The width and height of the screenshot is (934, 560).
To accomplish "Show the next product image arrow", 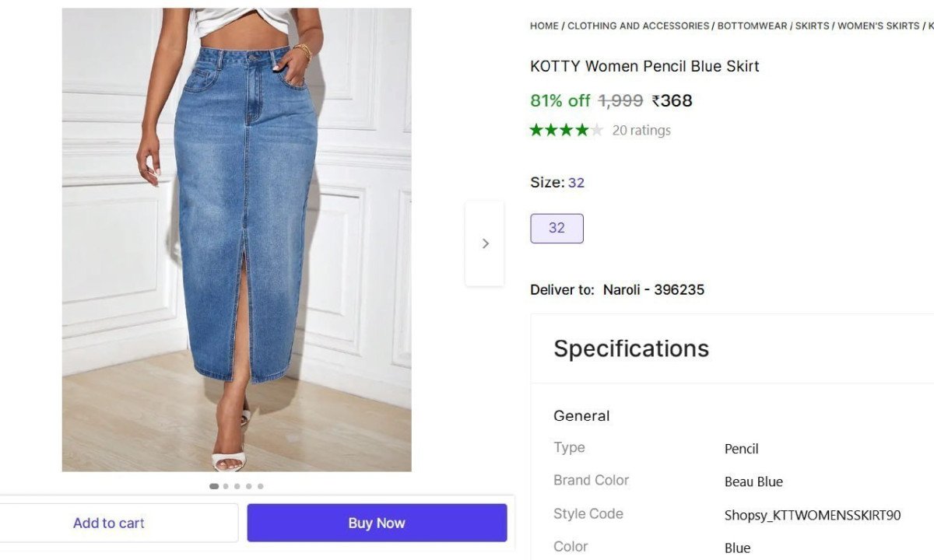I will pos(485,243).
